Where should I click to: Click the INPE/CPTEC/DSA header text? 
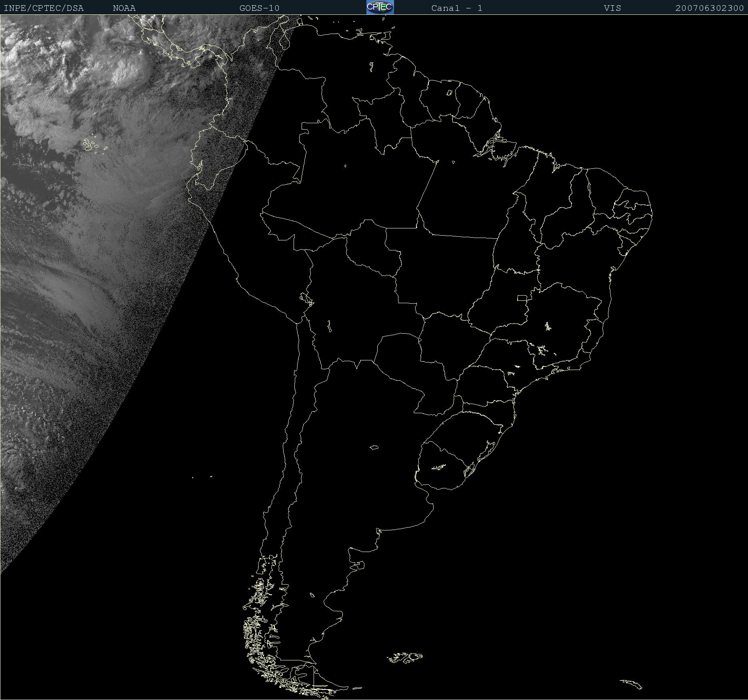coord(44,8)
